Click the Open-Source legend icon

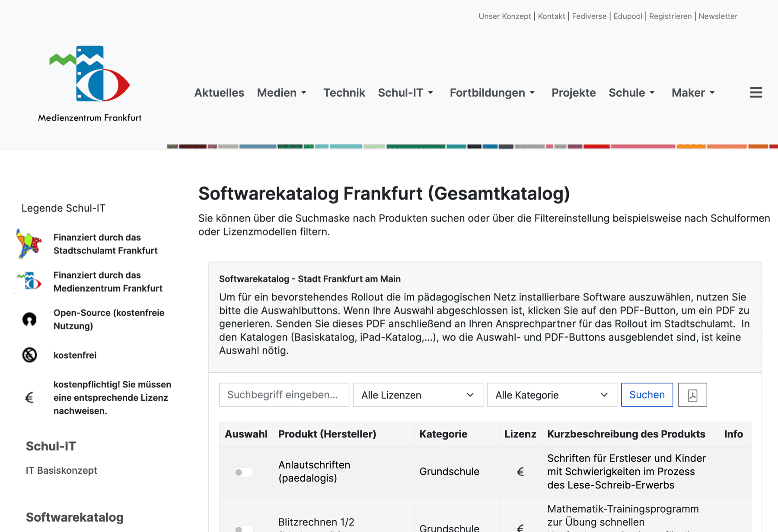(29, 319)
